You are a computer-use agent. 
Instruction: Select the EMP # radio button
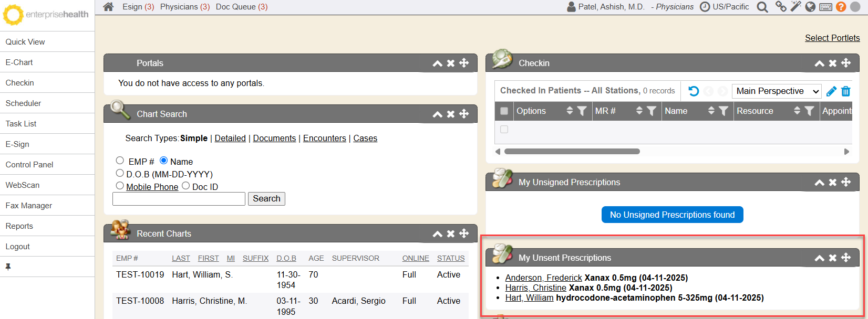coord(120,161)
